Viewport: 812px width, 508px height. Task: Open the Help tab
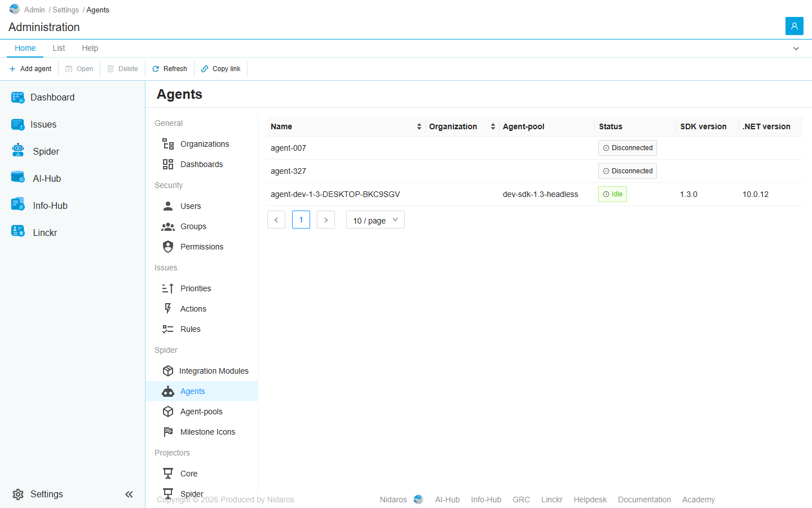pyautogui.click(x=90, y=48)
